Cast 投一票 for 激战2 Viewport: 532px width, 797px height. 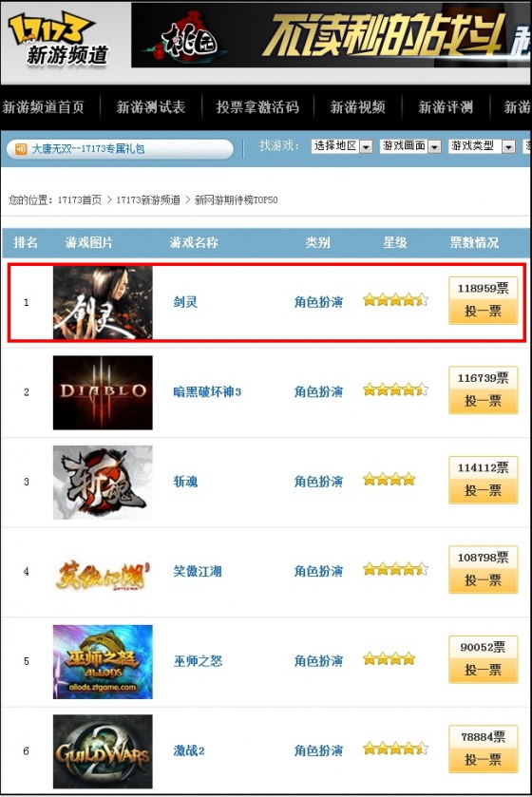[x=484, y=760]
